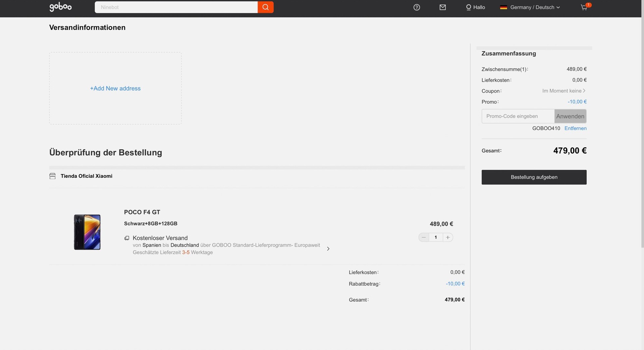This screenshot has width=644, height=350.
Task: Click the 'Zusammenfassung' heading
Action: 508,53
